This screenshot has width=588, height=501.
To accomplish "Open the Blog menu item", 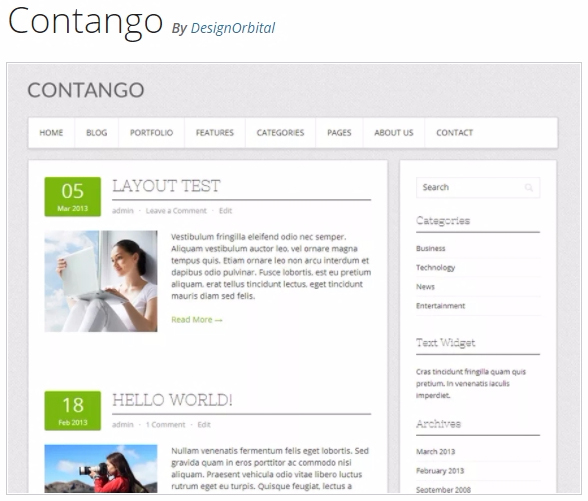I will click(97, 133).
